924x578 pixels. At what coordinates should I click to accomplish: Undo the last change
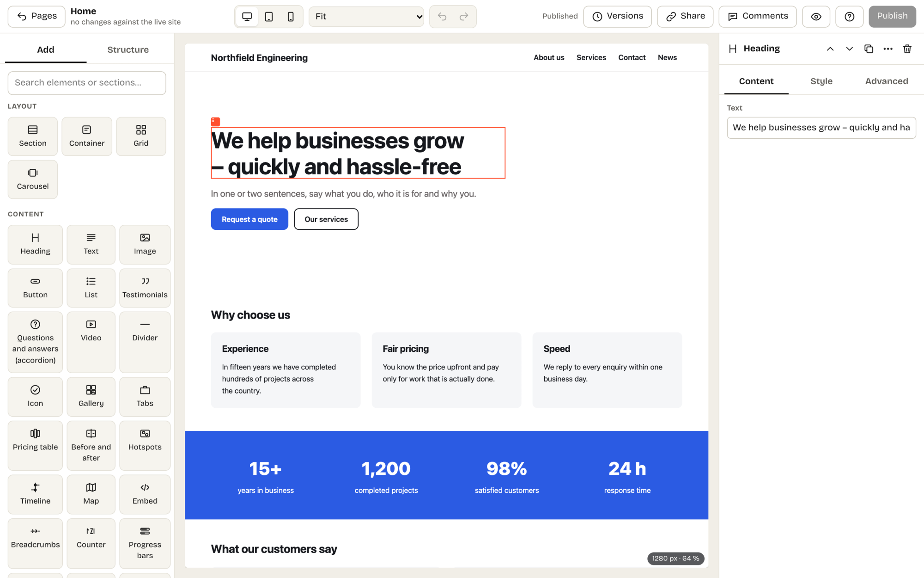coord(442,17)
